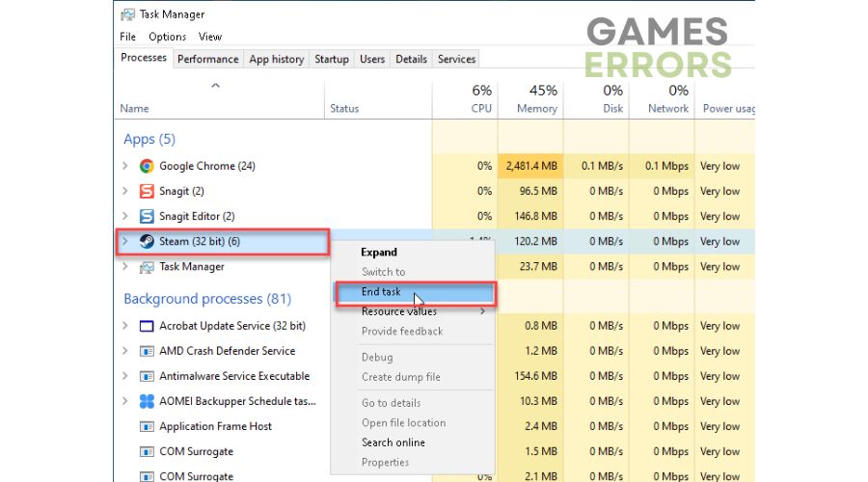The width and height of the screenshot is (868, 482).
Task: Select Search online in context menu
Action: click(393, 442)
